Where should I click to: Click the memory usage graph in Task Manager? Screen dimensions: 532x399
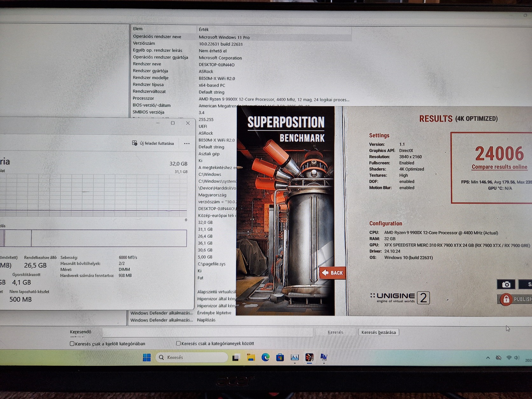click(93, 195)
